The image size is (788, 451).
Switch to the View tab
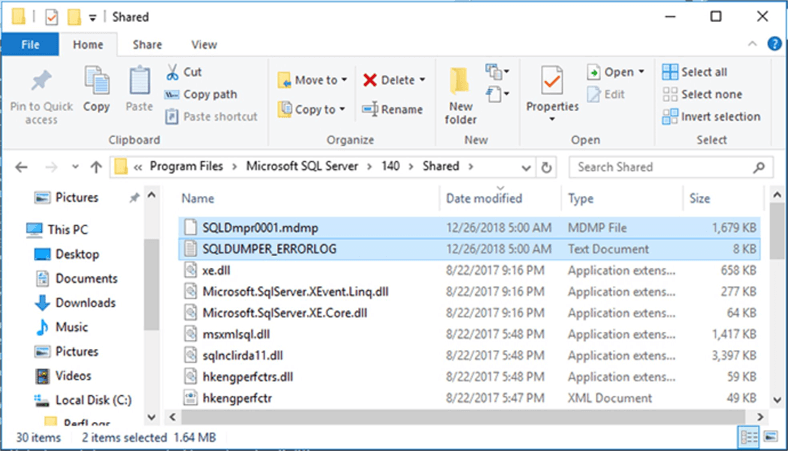(204, 45)
